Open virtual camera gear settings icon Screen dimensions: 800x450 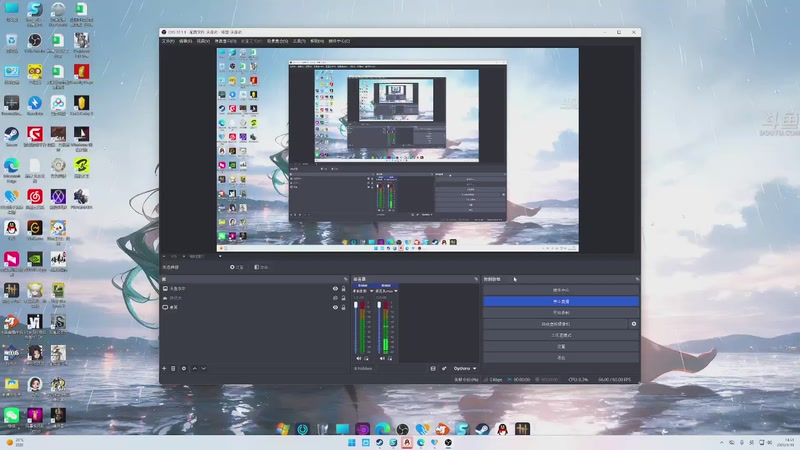coord(633,324)
